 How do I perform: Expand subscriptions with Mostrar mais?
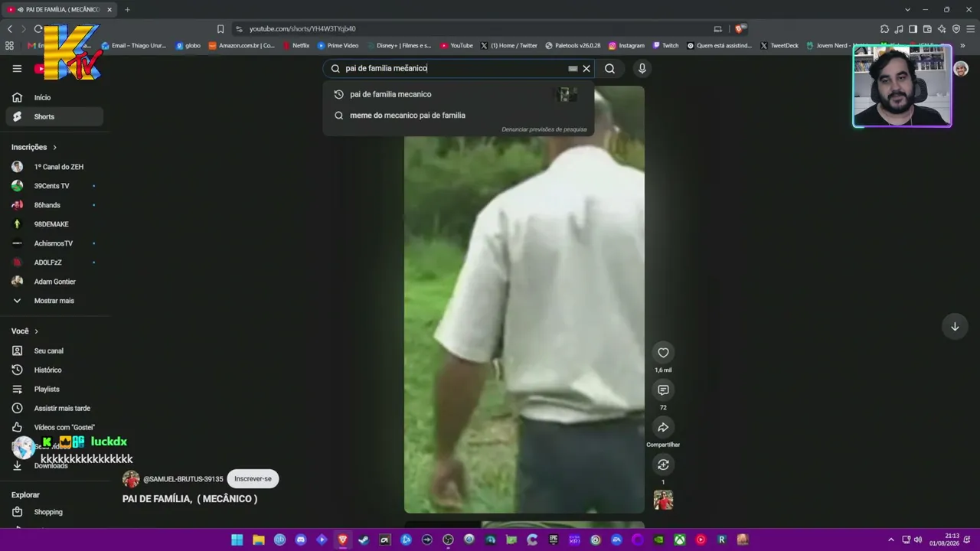point(54,301)
